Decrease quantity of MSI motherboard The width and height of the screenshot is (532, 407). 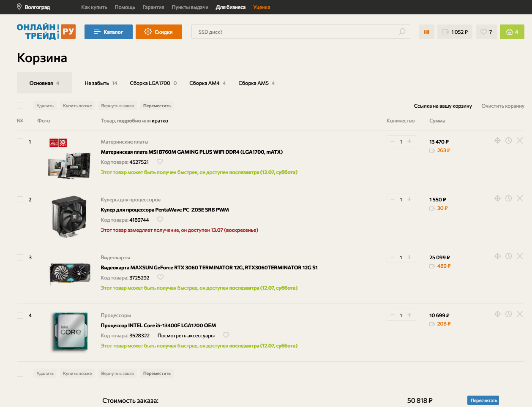[393, 141]
